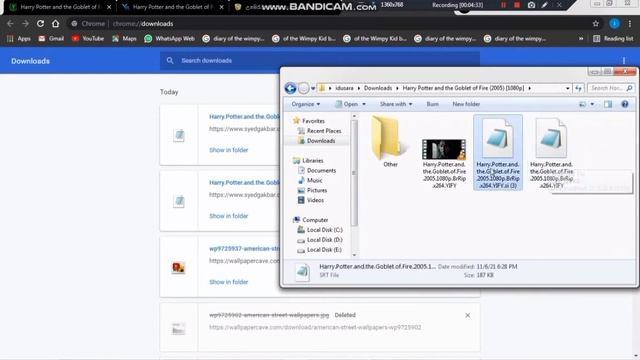
Task: Select Local Disk (D:)
Action: (320, 240)
